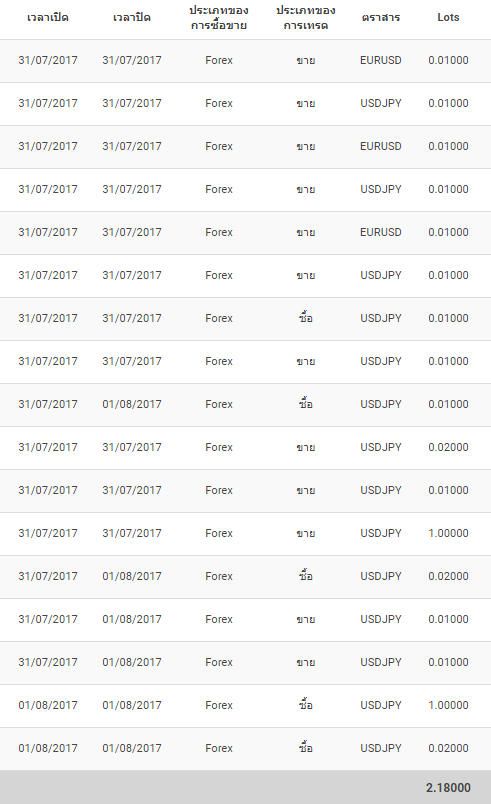Click the 1.00000 lots cell in the ขาย row
This screenshot has width=491, height=804.
[x=448, y=533]
